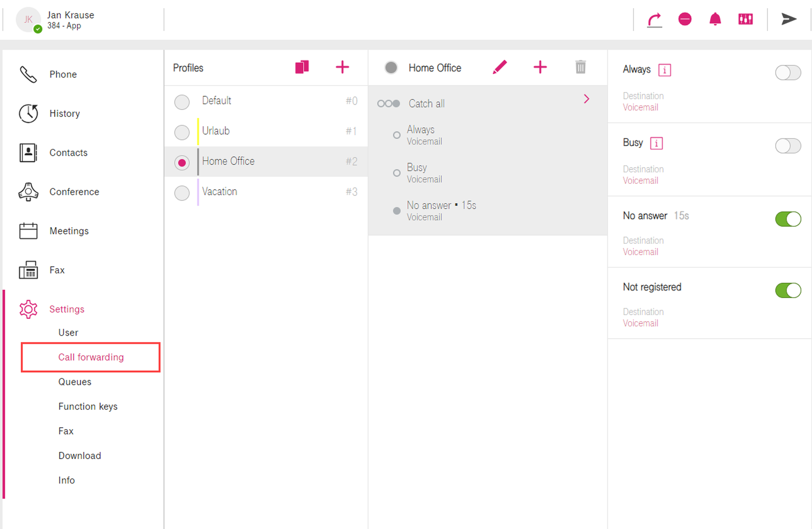This screenshot has height=529, width=812.
Task: Open the mixer sliders icon in header
Action: 745,19
